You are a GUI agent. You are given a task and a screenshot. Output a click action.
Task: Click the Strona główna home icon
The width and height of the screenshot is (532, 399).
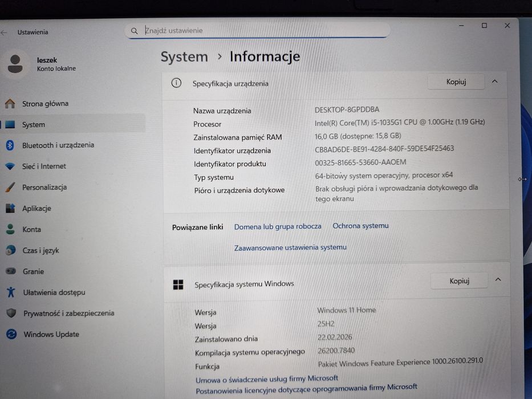point(10,104)
